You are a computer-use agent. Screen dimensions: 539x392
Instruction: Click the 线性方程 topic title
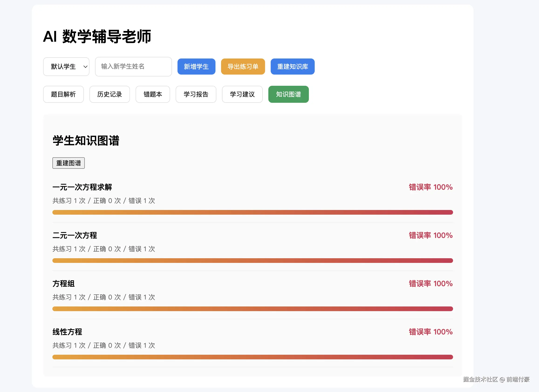67,332
